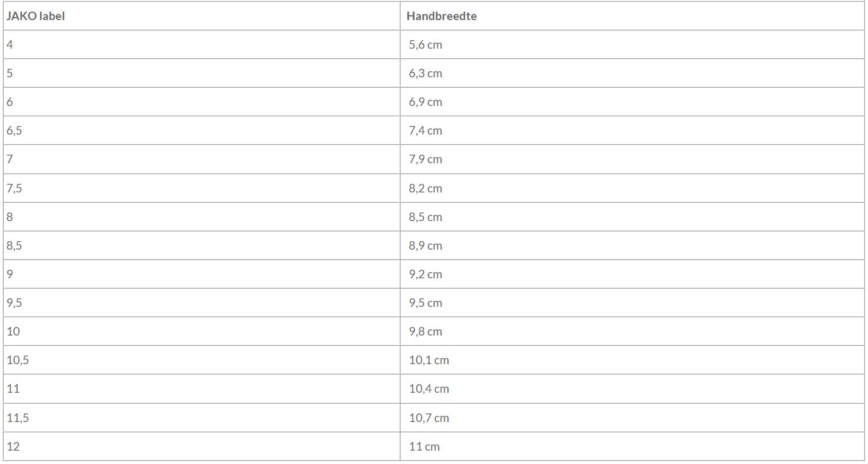Select the JAKO label 6,5 cell
The width and height of the screenshot is (868, 464).
(x=15, y=130)
